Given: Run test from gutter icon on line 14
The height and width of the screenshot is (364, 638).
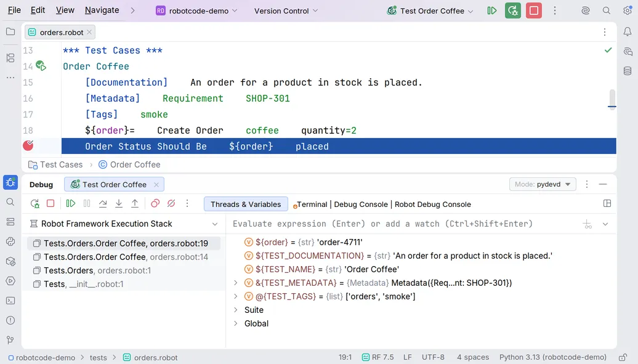Looking at the screenshot, I should 41,65.
